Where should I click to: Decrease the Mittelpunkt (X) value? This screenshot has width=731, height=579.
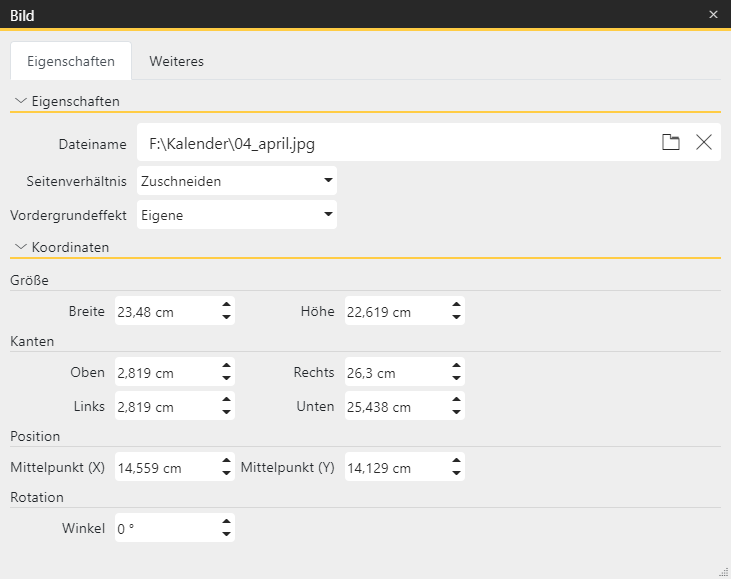227,474
